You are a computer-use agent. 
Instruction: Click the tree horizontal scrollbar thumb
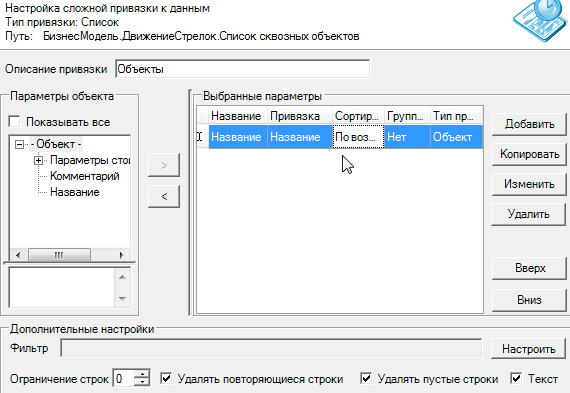tap(59, 255)
